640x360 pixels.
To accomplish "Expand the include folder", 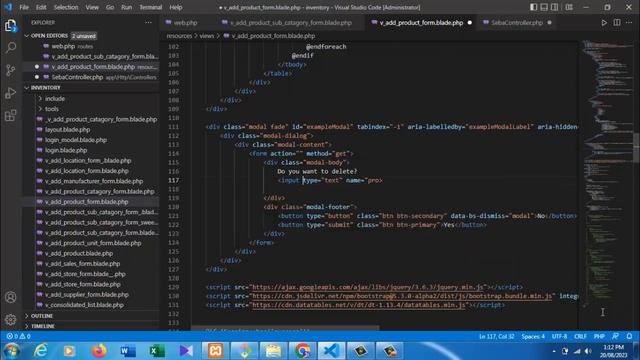I will (x=55, y=99).
